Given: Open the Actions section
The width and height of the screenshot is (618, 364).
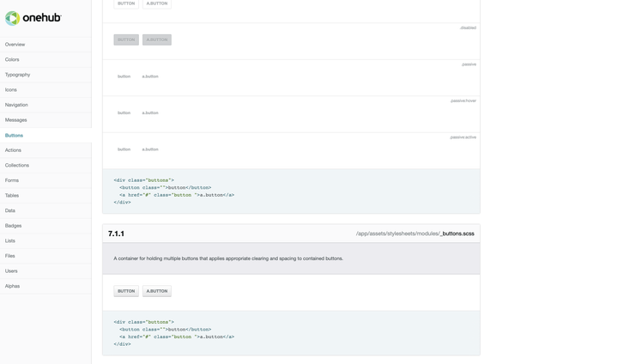Looking at the screenshot, I should (x=45, y=150).
